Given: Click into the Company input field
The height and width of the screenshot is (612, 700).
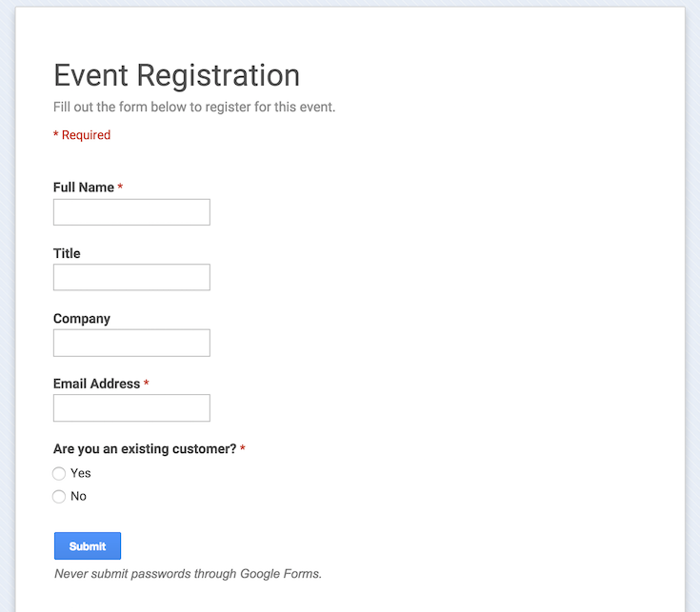Looking at the screenshot, I should (131, 343).
